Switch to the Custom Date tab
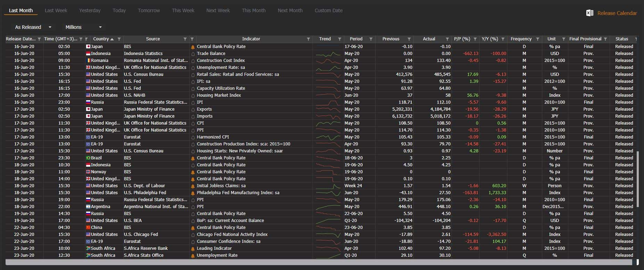The image size is (644, 270). pos(329,10)
